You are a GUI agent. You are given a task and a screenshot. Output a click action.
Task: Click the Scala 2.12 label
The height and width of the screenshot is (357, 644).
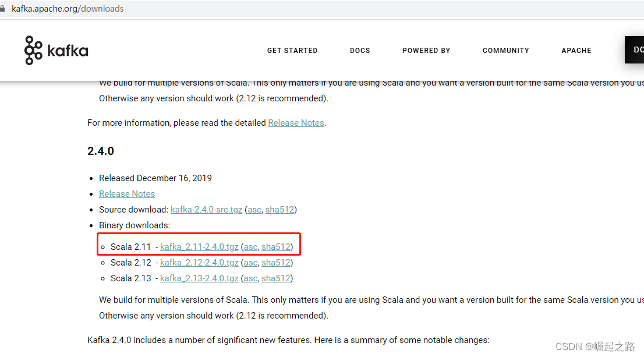130,263
